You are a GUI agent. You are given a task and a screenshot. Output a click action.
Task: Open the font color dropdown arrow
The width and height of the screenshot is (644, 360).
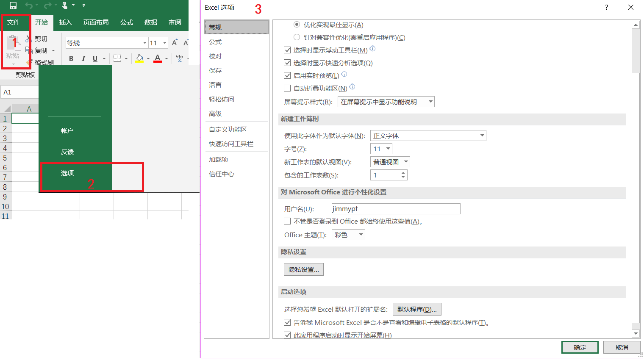click(167, 59)
